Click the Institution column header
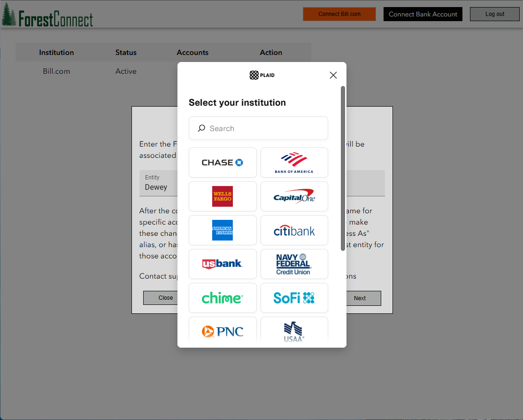 pos(56,53)
